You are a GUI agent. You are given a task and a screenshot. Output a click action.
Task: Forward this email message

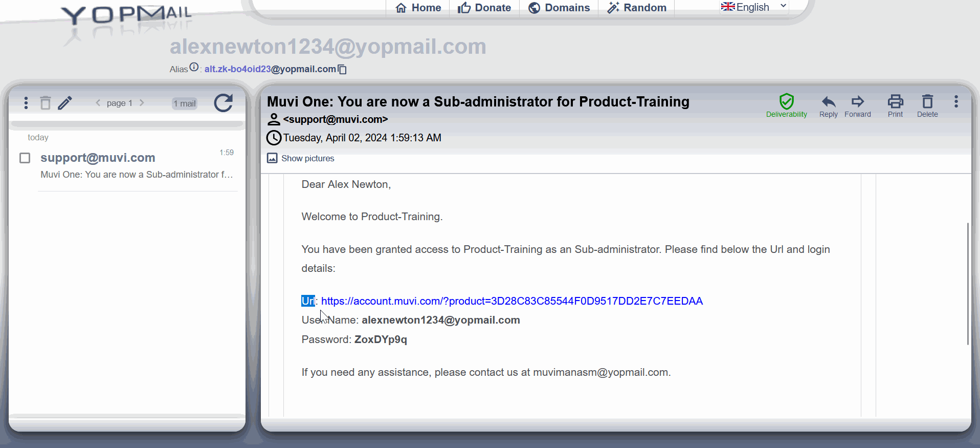pyautogui.click(x=857, y=106)
